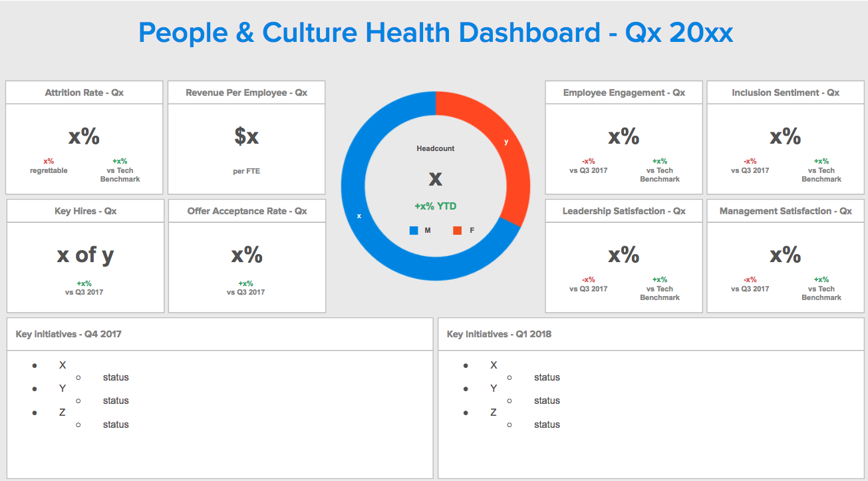The width and height of the screenshot is (868, 481).
Task: Click the green +x% YTD text
Action: [x=436, y=206]
